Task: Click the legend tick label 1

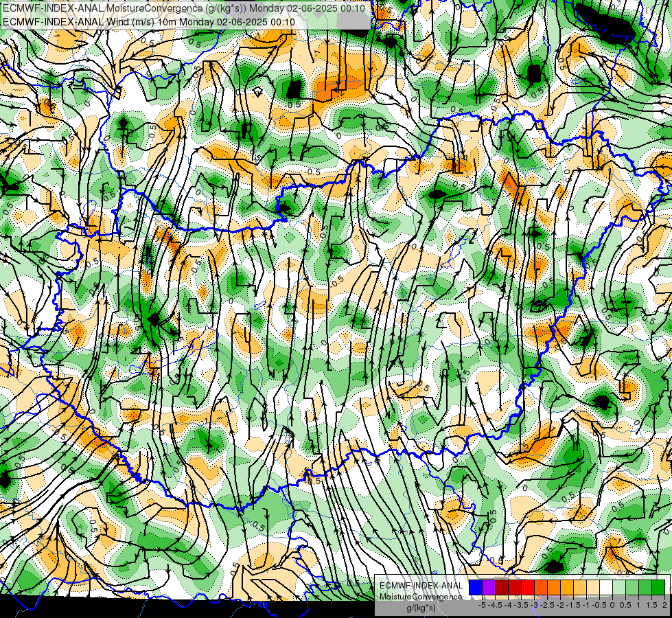Action: point(638,605)
